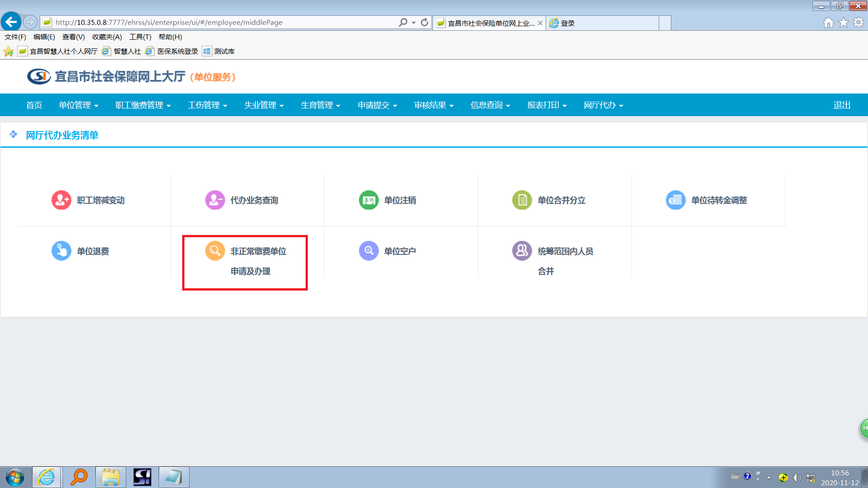Viewport: 868px width, 488px height.
Task: Open 单位待转金调整 blue icon
Action: (x=675, y=200)
